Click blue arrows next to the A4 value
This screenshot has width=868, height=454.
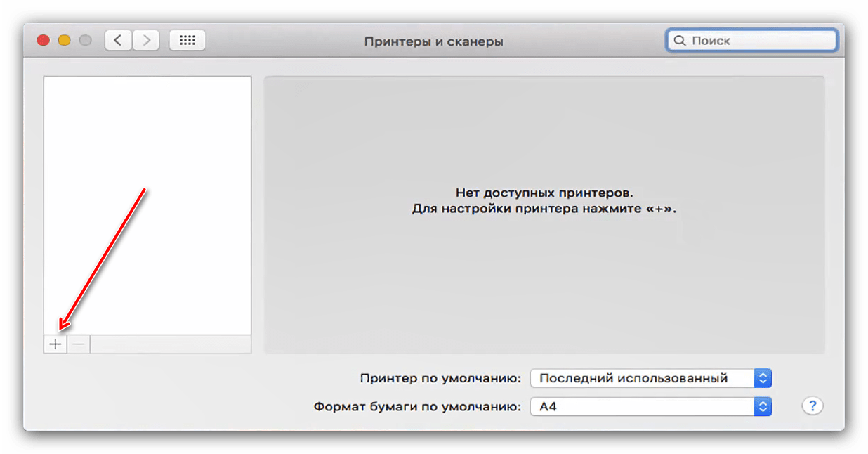tap(763, 406)
